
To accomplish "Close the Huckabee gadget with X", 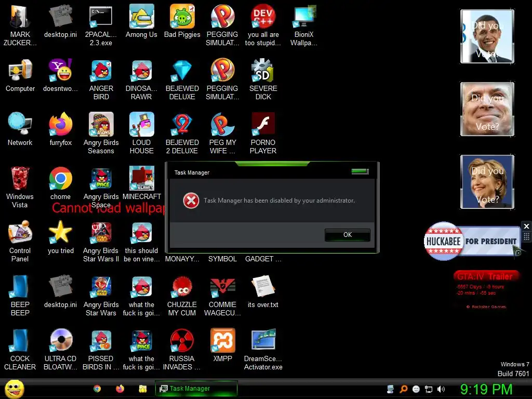I will [526, 226].
